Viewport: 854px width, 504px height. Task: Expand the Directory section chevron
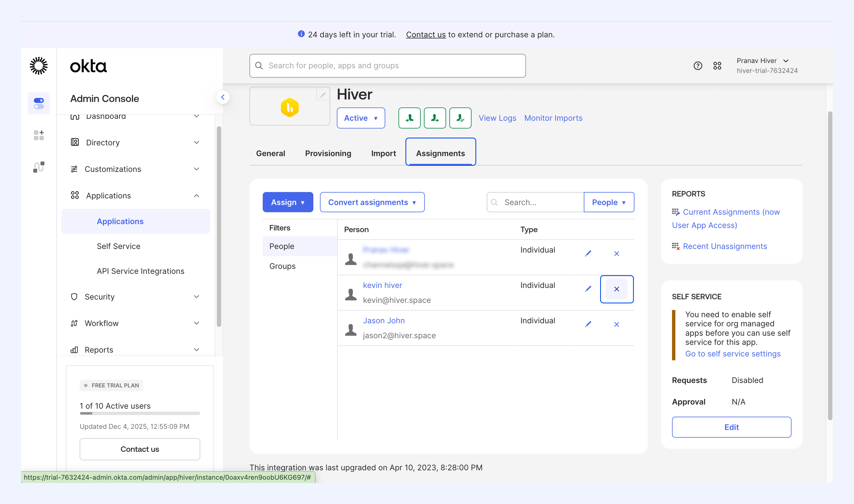(196, 142)
